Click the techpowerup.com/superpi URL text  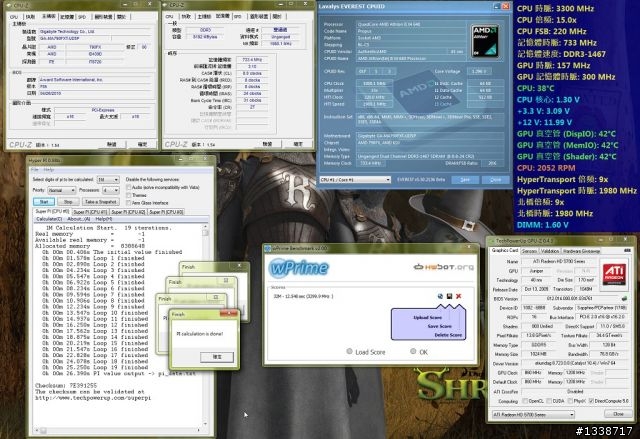(x=93, y=397)
